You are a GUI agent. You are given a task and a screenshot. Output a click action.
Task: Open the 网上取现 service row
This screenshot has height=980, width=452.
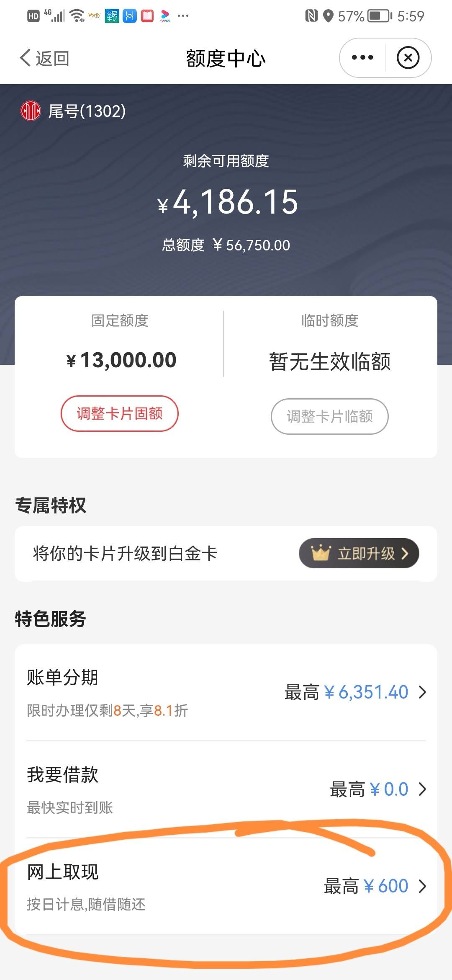(x=226, y=886)
